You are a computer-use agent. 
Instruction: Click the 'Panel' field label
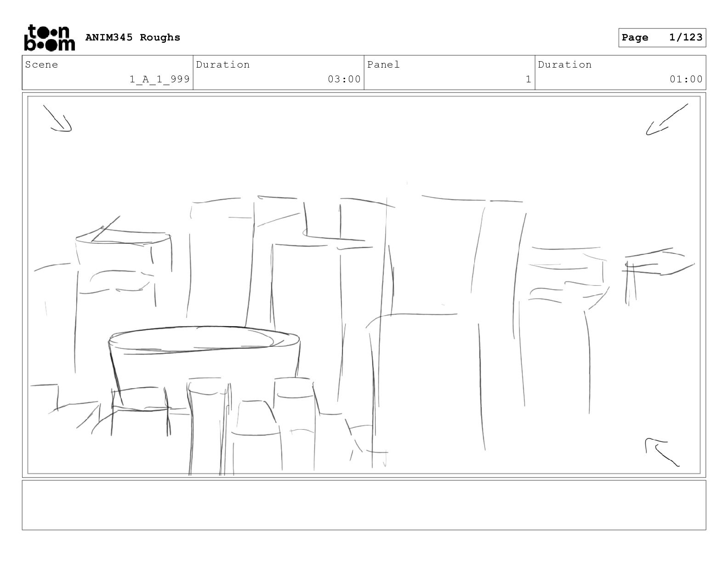383,65
